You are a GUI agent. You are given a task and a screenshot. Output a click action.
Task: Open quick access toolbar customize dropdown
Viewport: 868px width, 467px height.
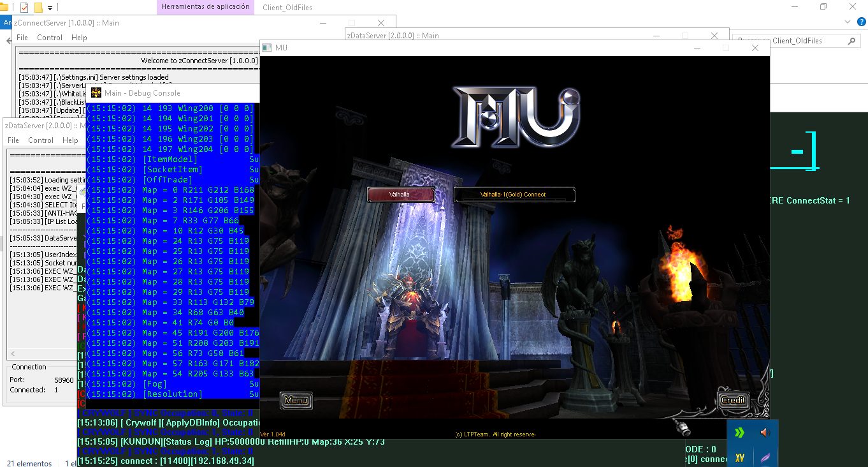coord(50,8)
